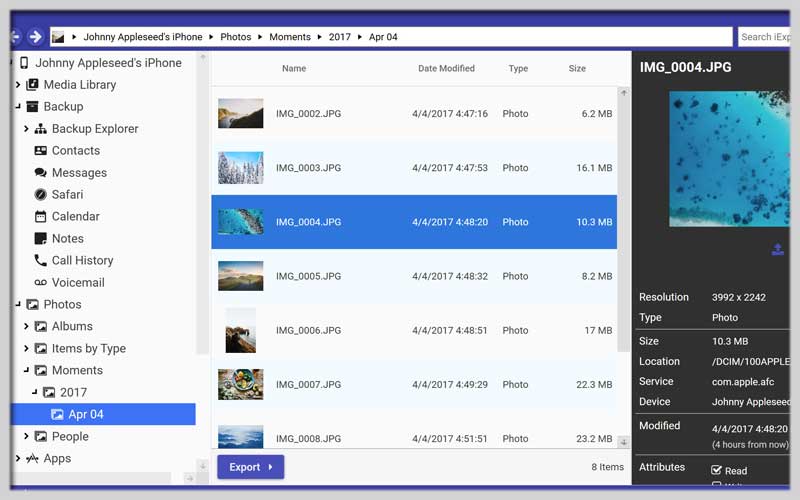Click the People picture icon

coord(40,436)
